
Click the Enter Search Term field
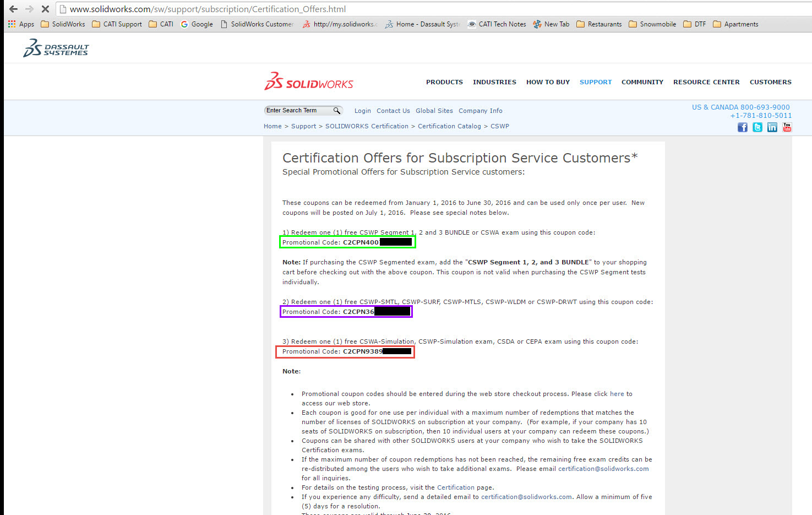[299, 111]
